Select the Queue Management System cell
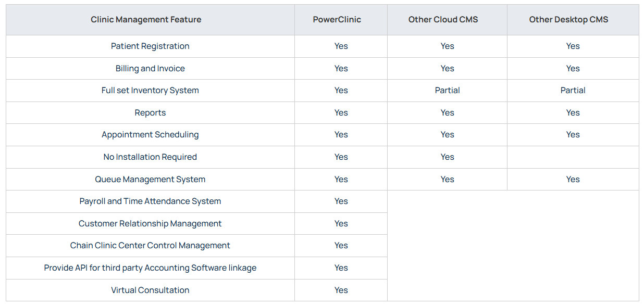 (x=150, y=180)
